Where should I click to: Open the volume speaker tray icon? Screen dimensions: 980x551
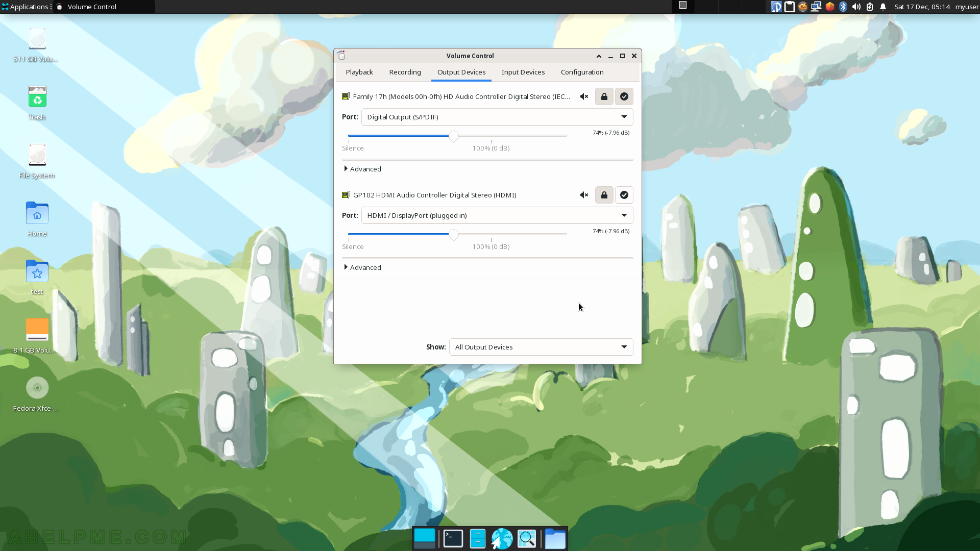856,7
